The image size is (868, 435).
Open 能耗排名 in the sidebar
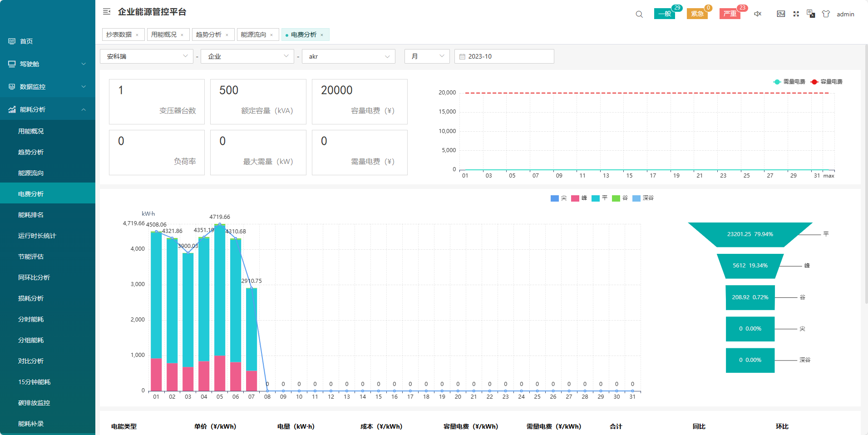tap(31, 215)
